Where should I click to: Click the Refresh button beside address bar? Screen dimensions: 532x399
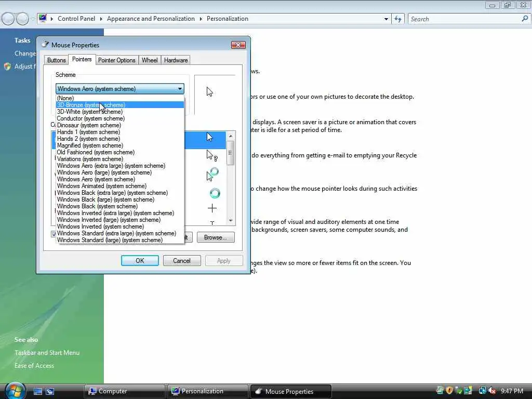pyautogui.click(x=397, y=19)
